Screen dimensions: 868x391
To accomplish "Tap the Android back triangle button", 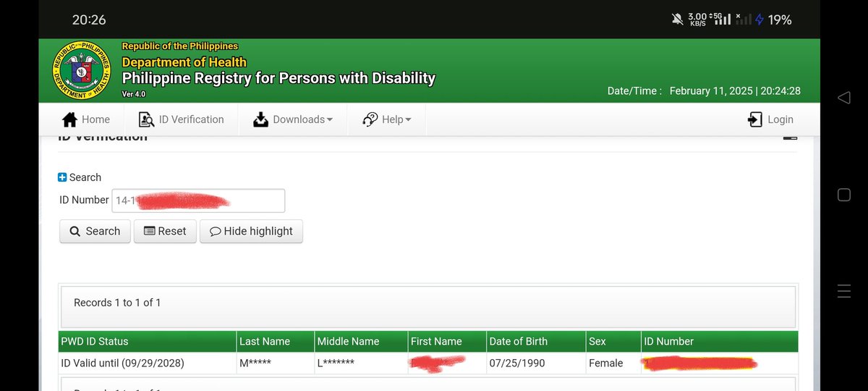I will [843, 97].
